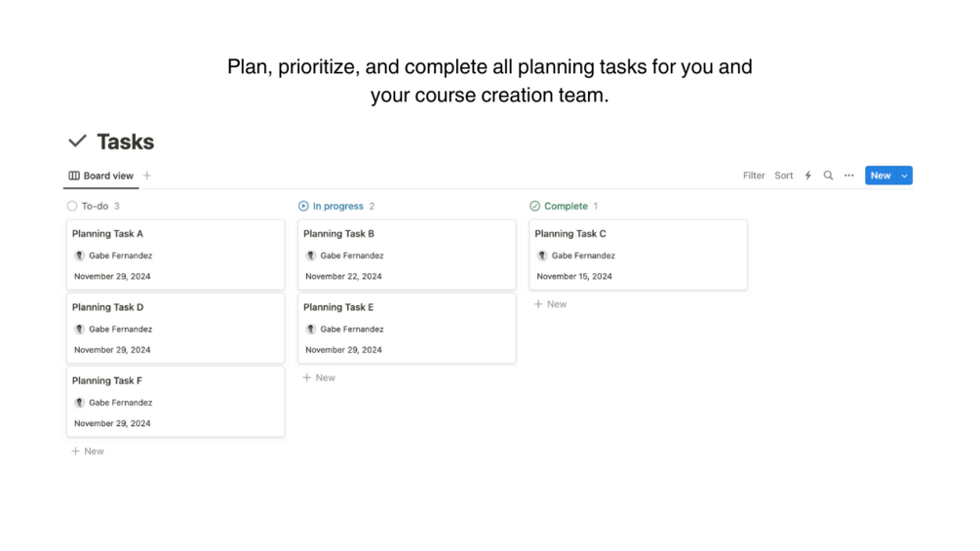Click the Complete checkmark status icon

534,206
